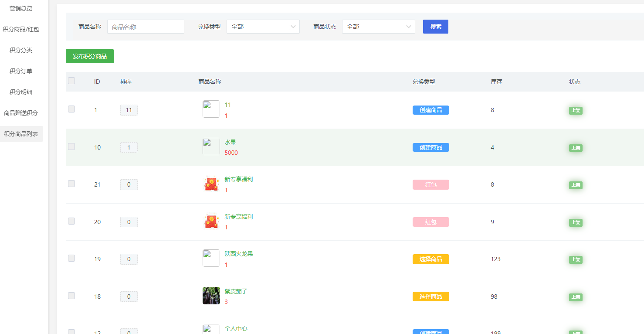Click the 商品名称 search input field
Screen dimensions: 644x334
point(146,27)
